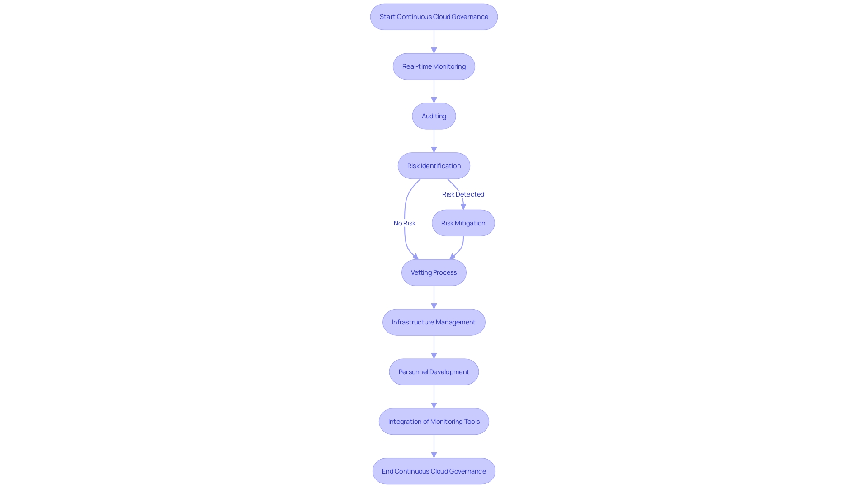The height and width of the screenshot is (488, 868).
Task: Expand the Risk Identification branch options
Action: [434, 166]
